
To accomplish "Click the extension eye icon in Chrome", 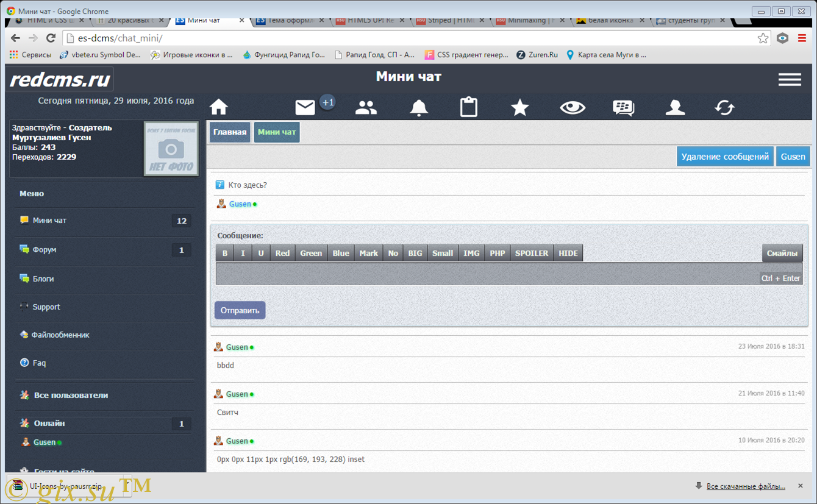I will coord(783,38).
